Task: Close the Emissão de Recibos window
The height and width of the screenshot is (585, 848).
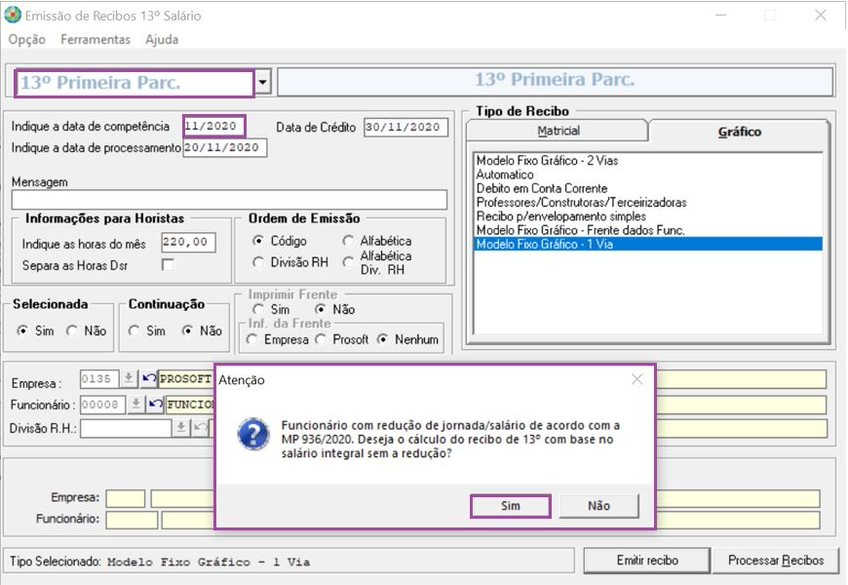Action: 820,15
